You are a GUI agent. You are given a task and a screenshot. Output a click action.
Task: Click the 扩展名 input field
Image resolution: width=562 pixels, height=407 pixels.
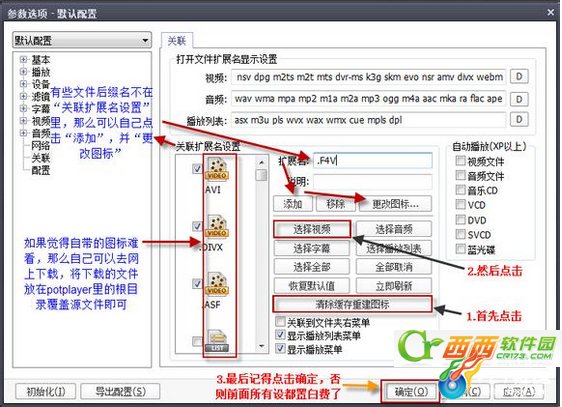click(373, 161)
